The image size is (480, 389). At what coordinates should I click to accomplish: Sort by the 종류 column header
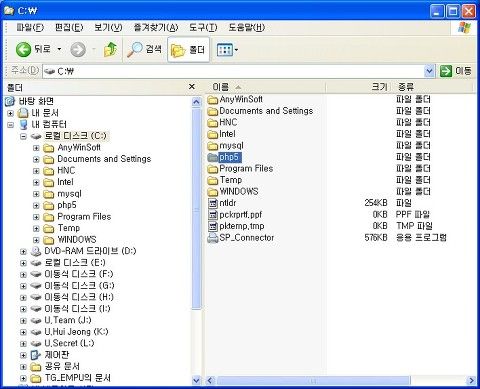432,87
